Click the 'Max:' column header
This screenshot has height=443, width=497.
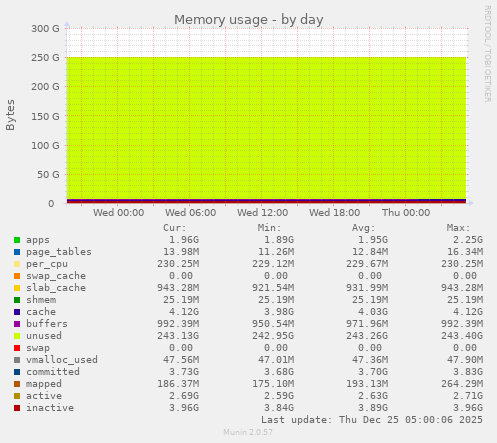(458, 228)
